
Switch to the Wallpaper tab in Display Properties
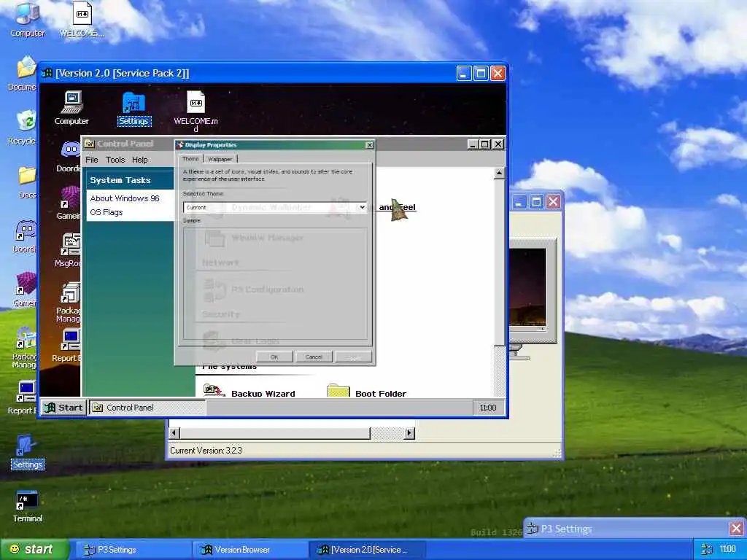(x=220, y=159)
